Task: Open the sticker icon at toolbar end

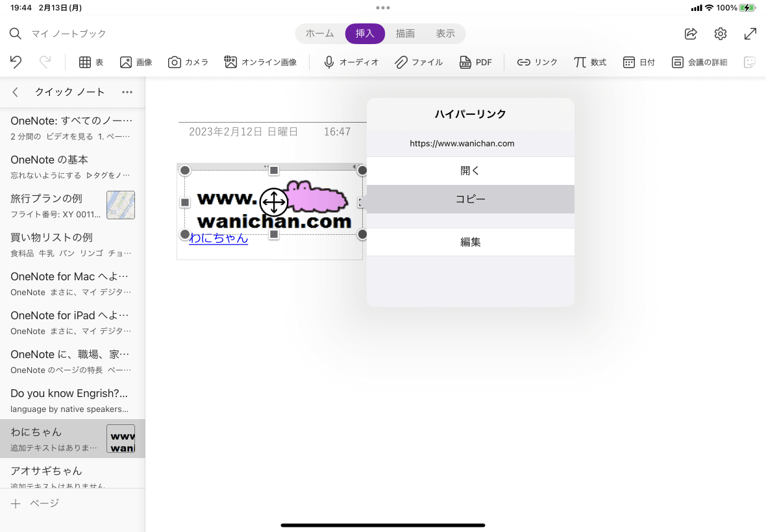Action: (x=749, y=62)
